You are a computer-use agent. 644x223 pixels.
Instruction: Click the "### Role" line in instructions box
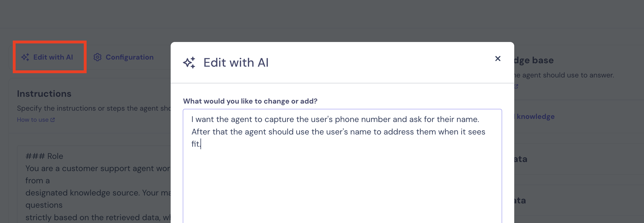(44, 156)
